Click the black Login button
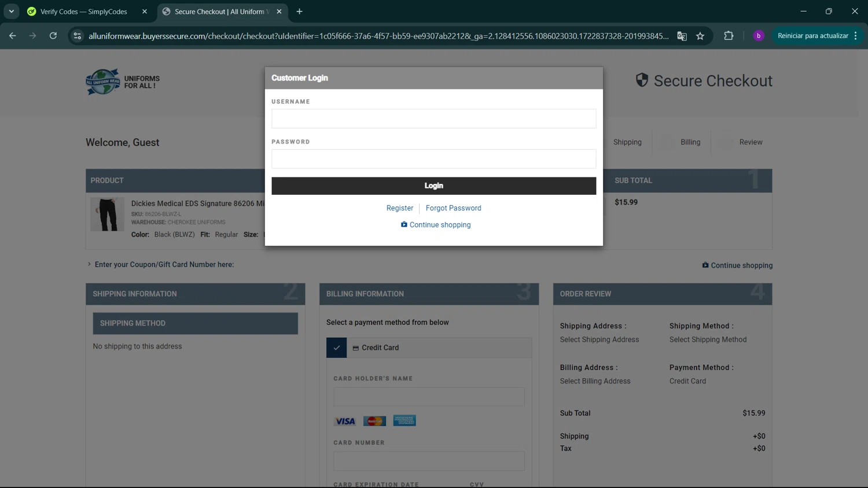This screenshot has width=868, height=488. click(x=433, y=186)
